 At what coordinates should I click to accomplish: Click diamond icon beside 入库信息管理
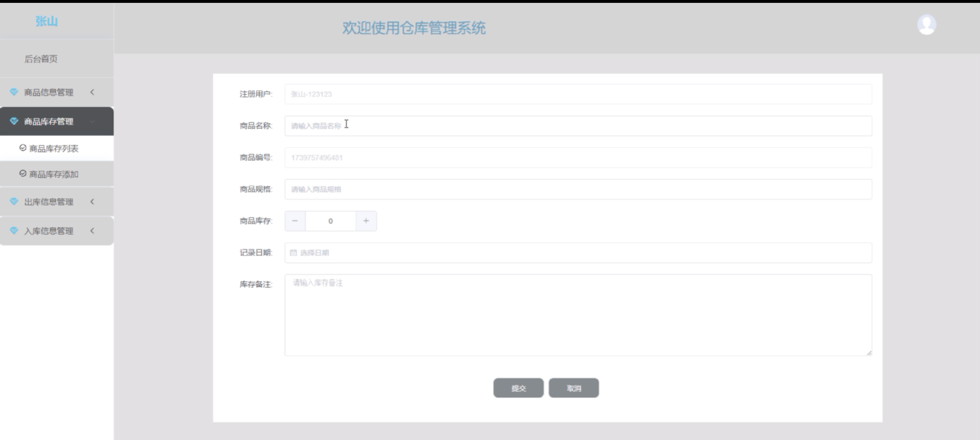tap(14, 231)
